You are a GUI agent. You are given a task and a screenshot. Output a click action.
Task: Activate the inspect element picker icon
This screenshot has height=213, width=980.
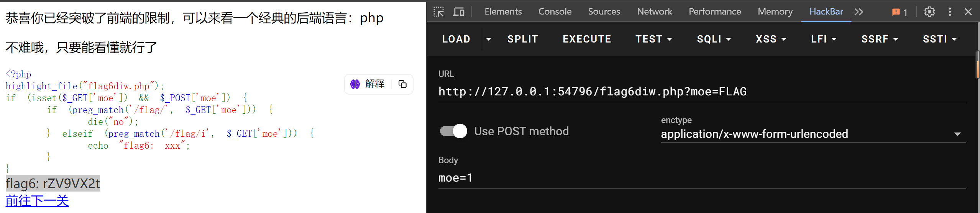pyautogui.click(x=438, y=12)
